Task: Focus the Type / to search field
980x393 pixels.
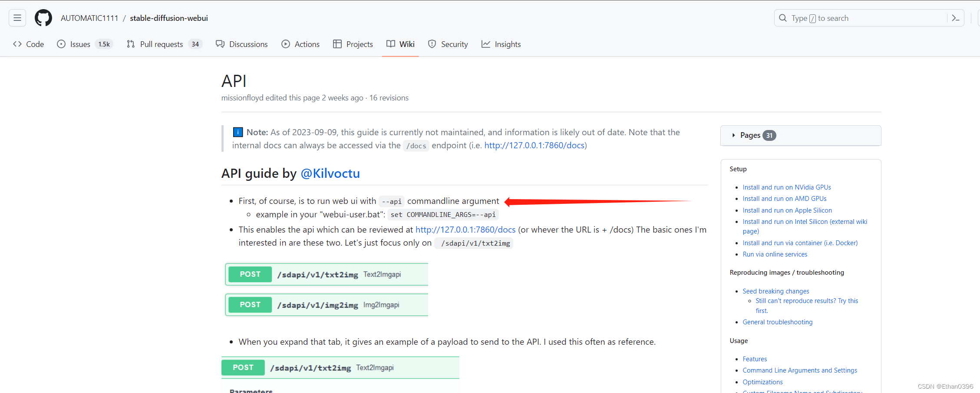Action: click(869, 18)
